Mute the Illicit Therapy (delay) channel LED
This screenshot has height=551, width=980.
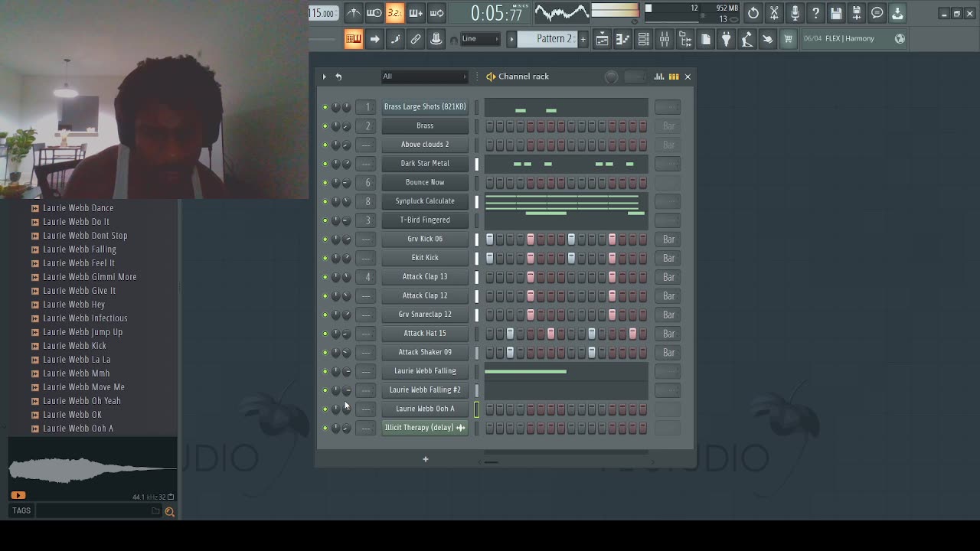pos(325,428)
